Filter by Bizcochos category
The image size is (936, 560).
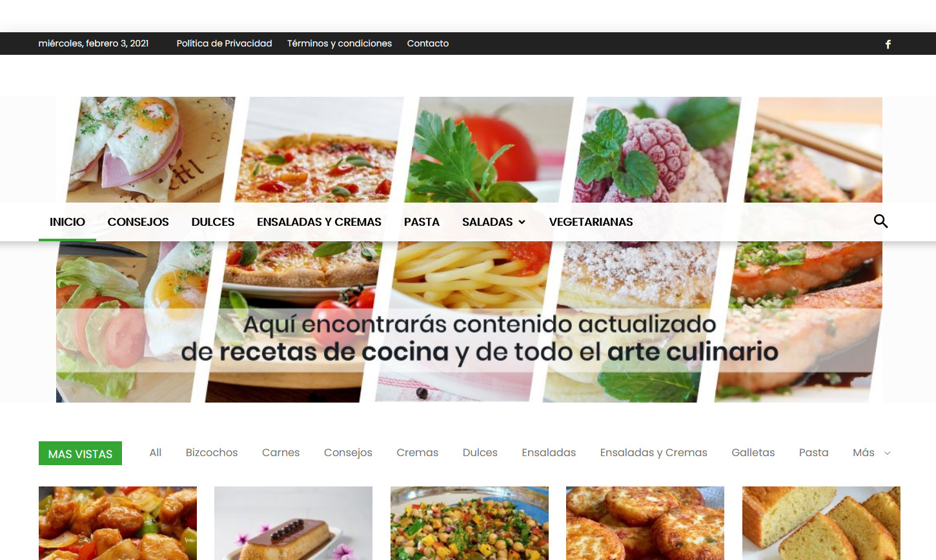(x=212, y=453)
